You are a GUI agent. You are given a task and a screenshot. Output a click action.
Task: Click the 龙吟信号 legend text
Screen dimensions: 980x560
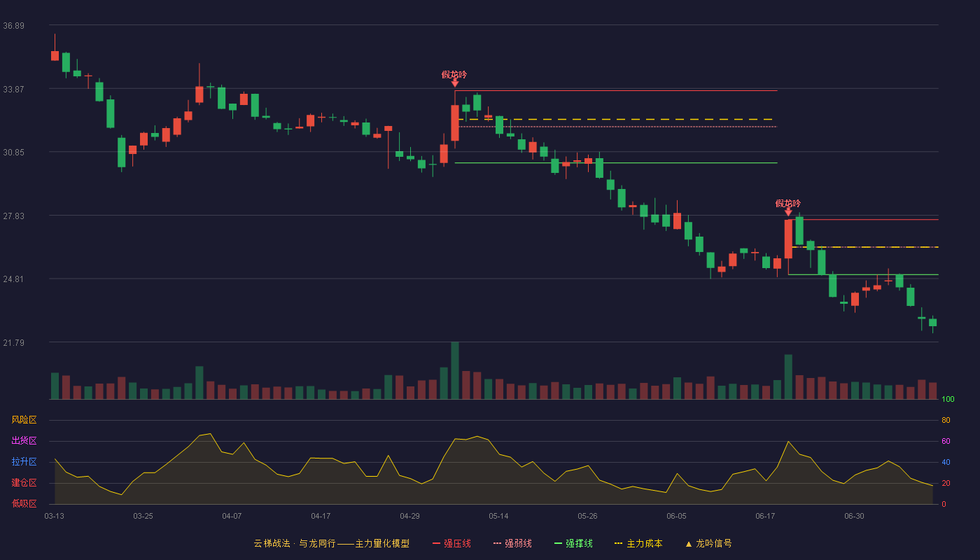point(714,543)
